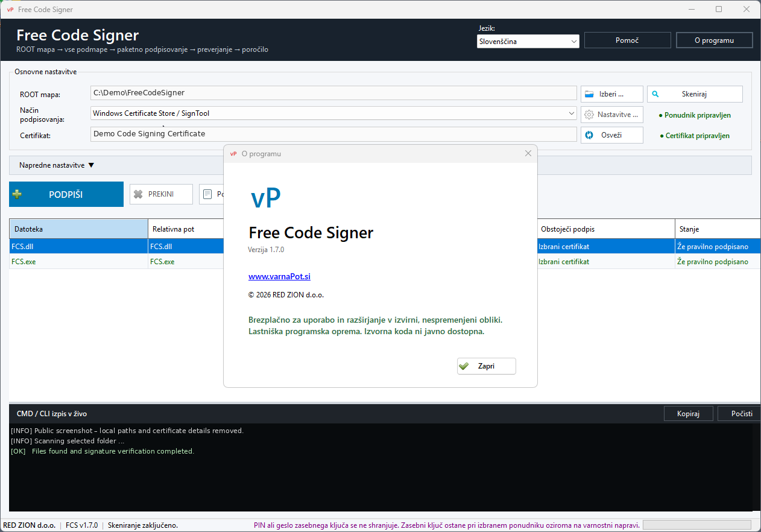761x532 pixels.
Task: Click the Verzija 1.7.0 text
Action: [266, 249]
